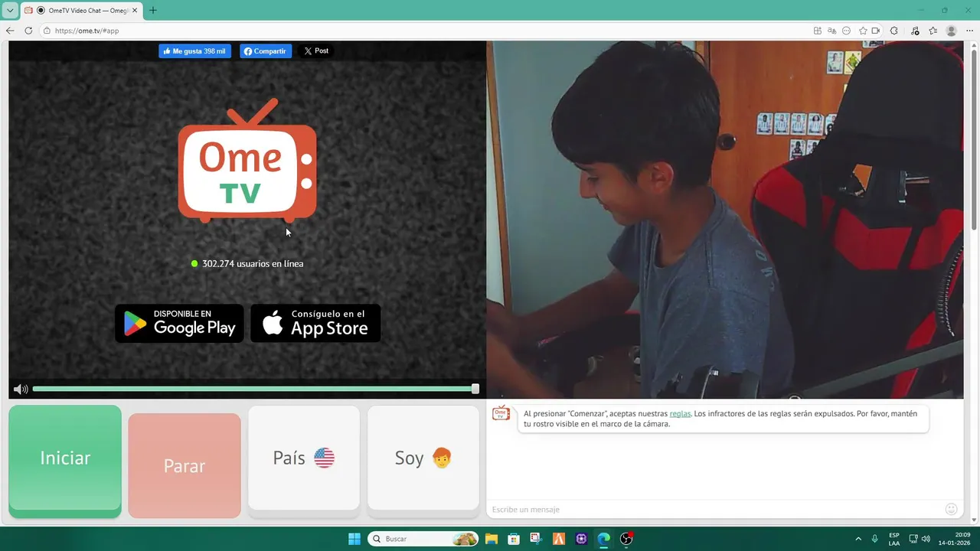The image size is (980, 551).
Task: Click the Facebook Me gusta button
Action: (x=194, y=51)
